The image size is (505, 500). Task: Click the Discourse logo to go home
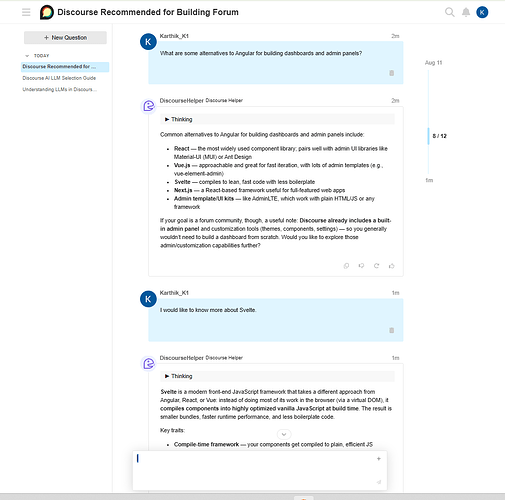[x=47, y=12]
